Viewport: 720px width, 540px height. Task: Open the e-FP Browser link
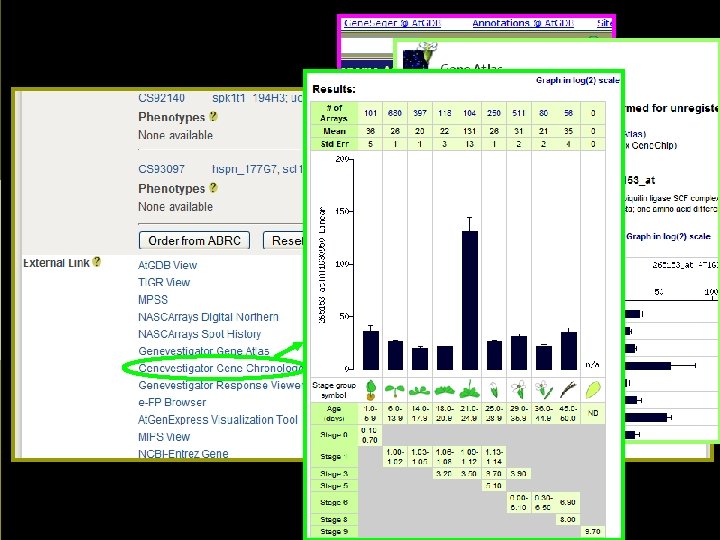[x=172, y=402]
